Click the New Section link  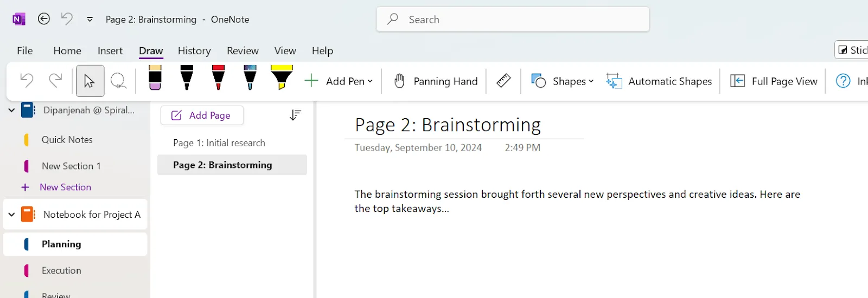pyautogui.click(x=65, y=187)
